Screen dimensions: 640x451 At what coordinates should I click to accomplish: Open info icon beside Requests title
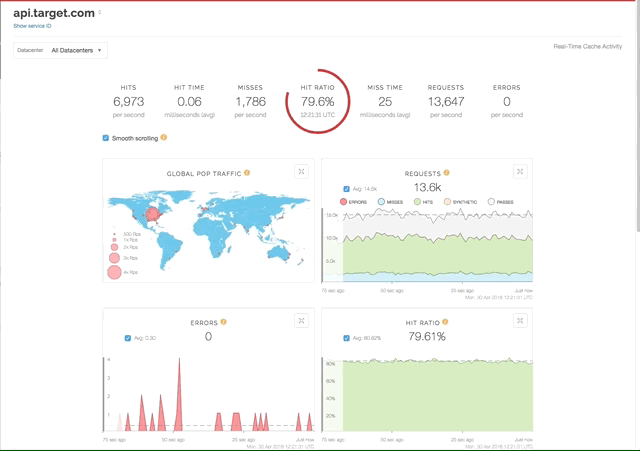[447, 173]
